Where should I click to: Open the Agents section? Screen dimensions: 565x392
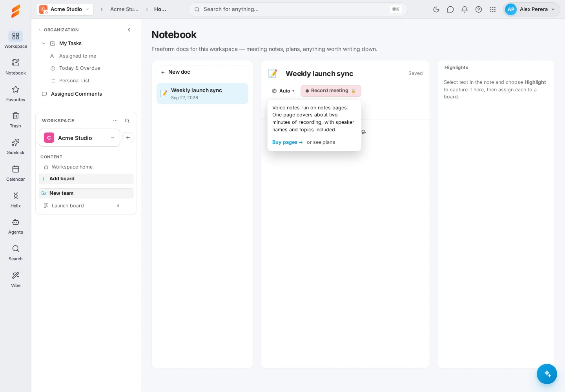click(16, 226)
